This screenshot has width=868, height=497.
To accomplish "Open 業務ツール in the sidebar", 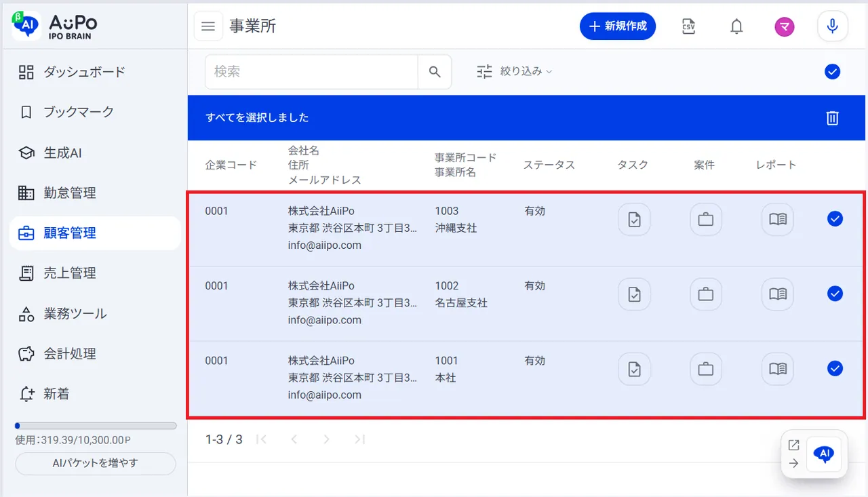I will tap(95, 313).
